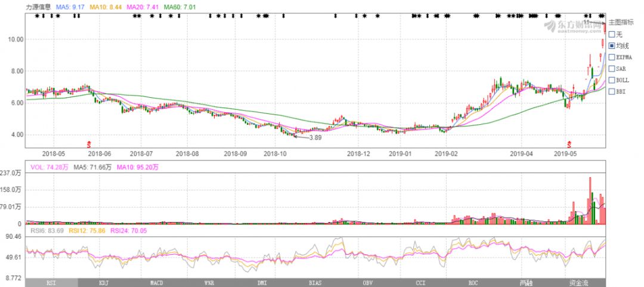644x287 pixels.
Task: Enable the EXPMA indicator checkbox
Action: pyautogui.click(x=612, y=57)
